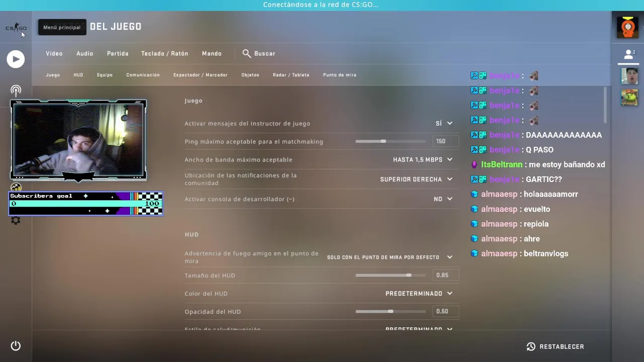644x362 pixels.
Task: Click chat message 'DAAAAAAAAAAAAA'
Action: [x=563, y=135]
